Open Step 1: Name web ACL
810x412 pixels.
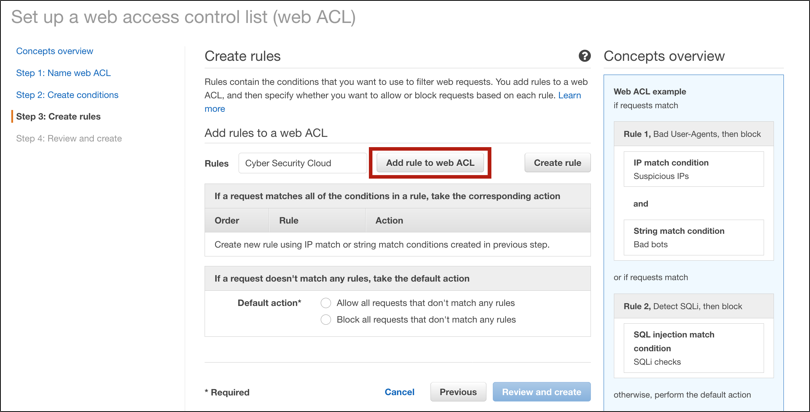click(x=63, y=73)
